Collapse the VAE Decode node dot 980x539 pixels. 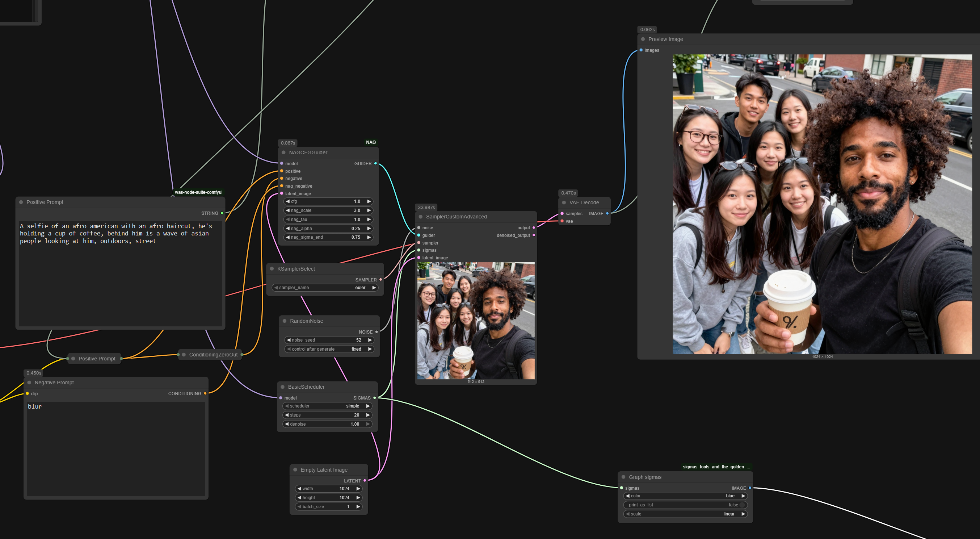point(564,202)
